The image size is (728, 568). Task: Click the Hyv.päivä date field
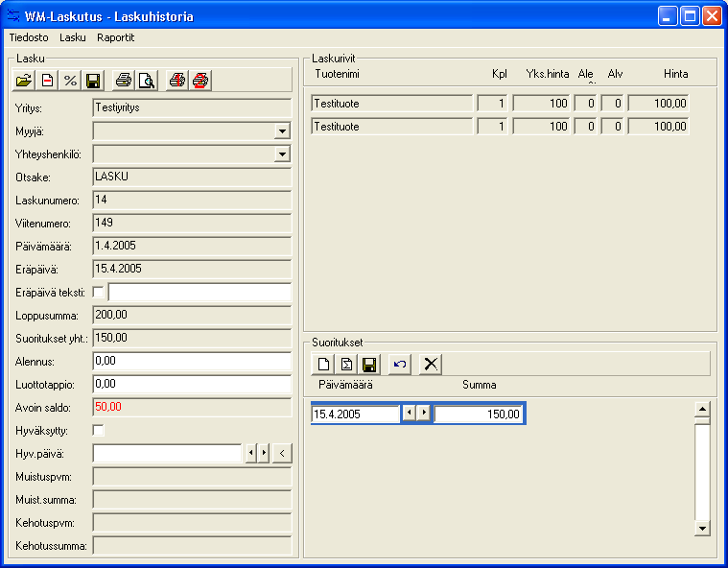tap(167, 453)
